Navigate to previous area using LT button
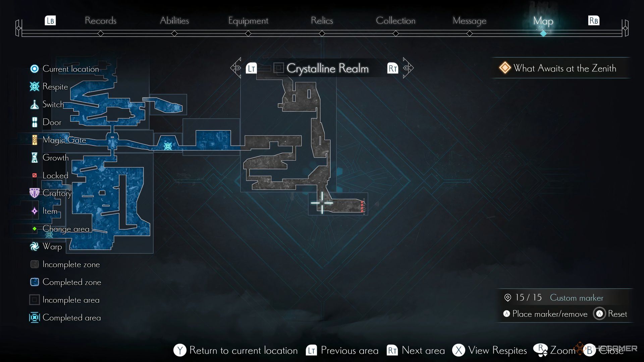The height and width of the screenshot is (362, 644). [251, 68]
